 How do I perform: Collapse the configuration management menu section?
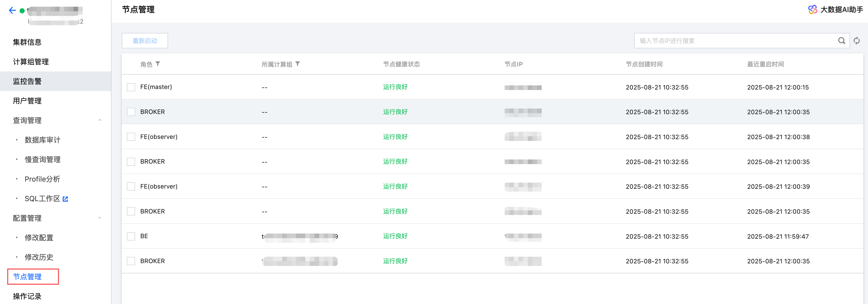[x=99, y=218]
